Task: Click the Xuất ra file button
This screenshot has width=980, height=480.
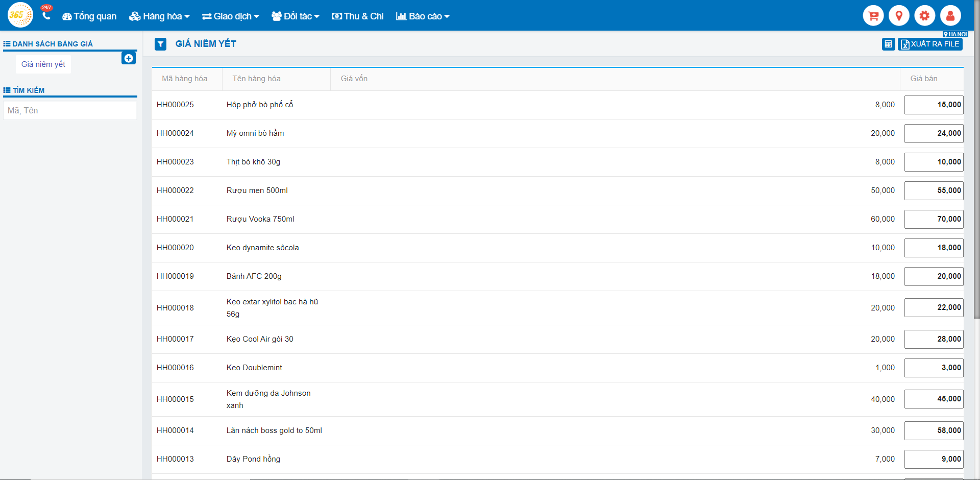Action: [930, 44]
